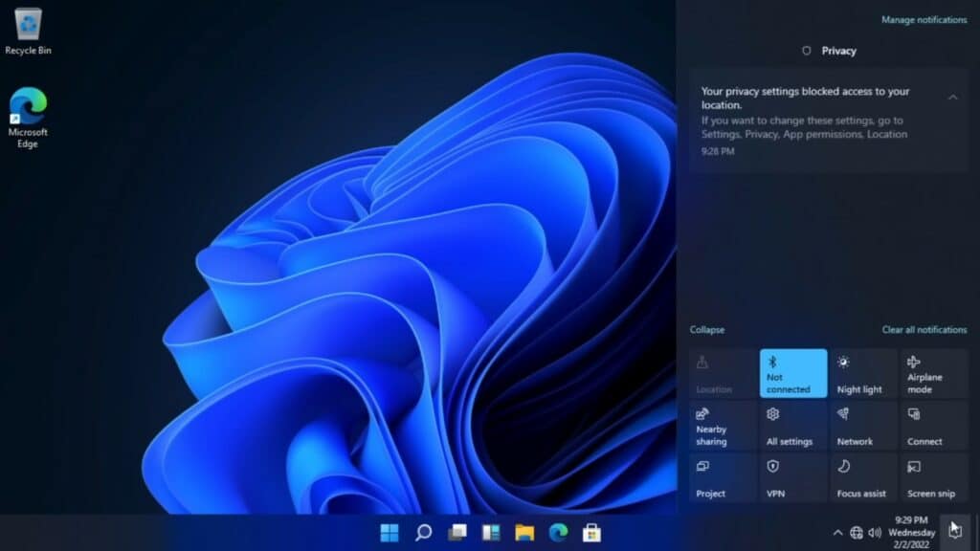Collapse the quick actions grid
Image resolution: width=980 pixels, height=551 pixels.
pyautogui.click(x=707, y=330)
